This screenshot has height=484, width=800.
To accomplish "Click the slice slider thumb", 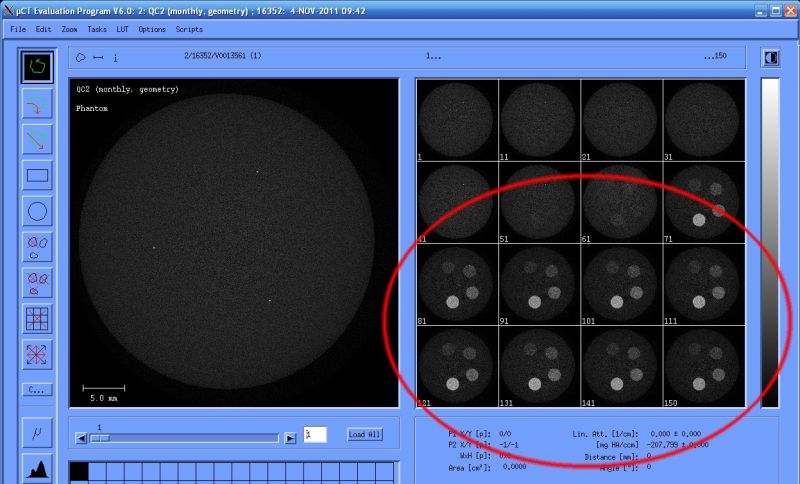I will tap(100, 438).
